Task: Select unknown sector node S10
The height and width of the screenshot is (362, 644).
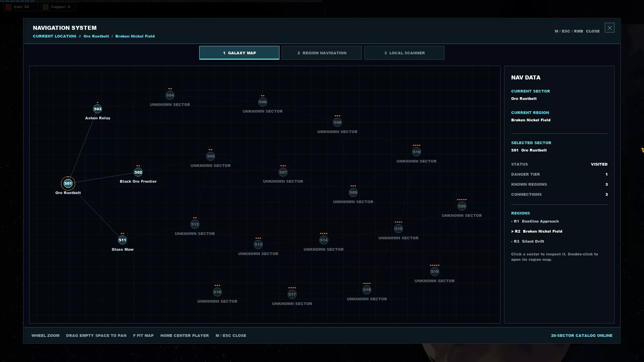Action: coord(417,152)
